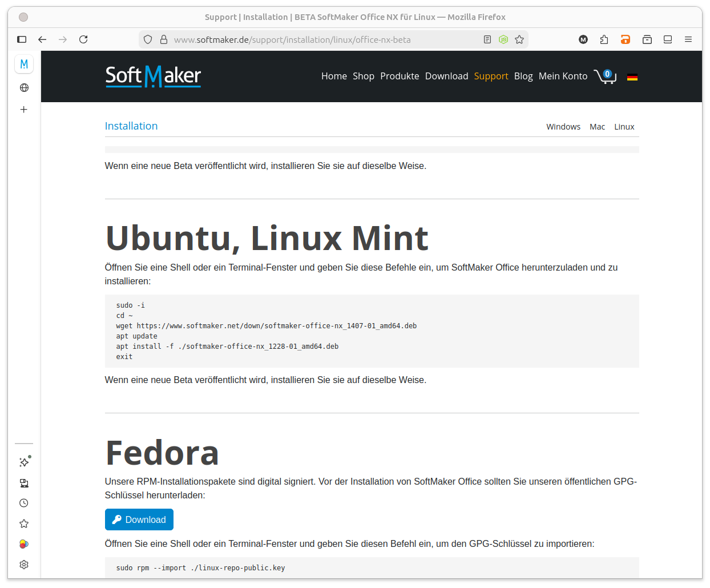Open the Home navigation item
This screenshot has width=710, height=588.
click(x=334, y=76)
